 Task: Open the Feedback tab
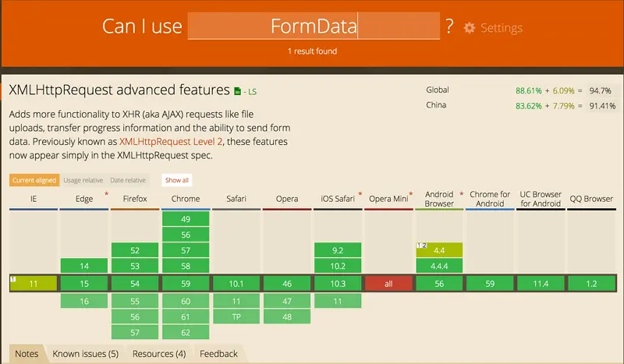tap(218, 354)
